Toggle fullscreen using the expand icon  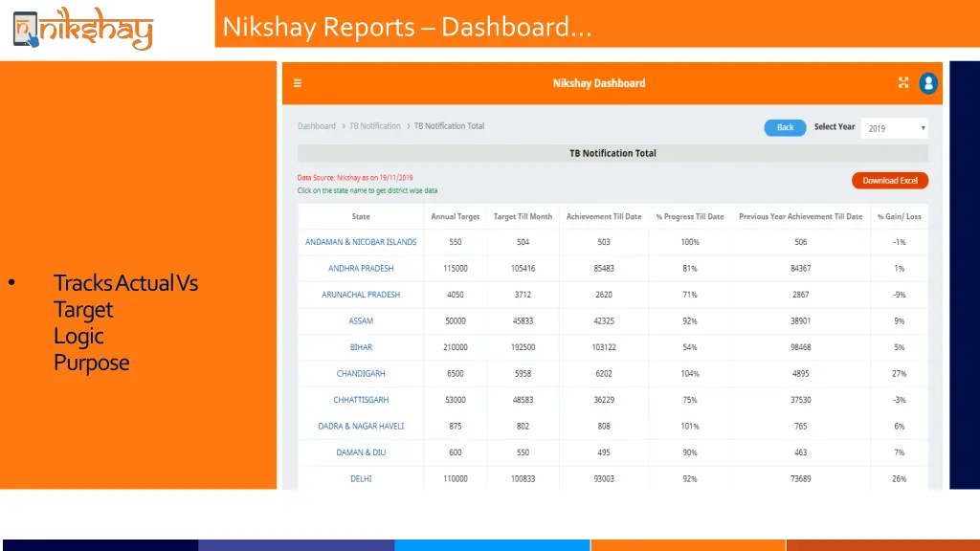tap(903, 82)
